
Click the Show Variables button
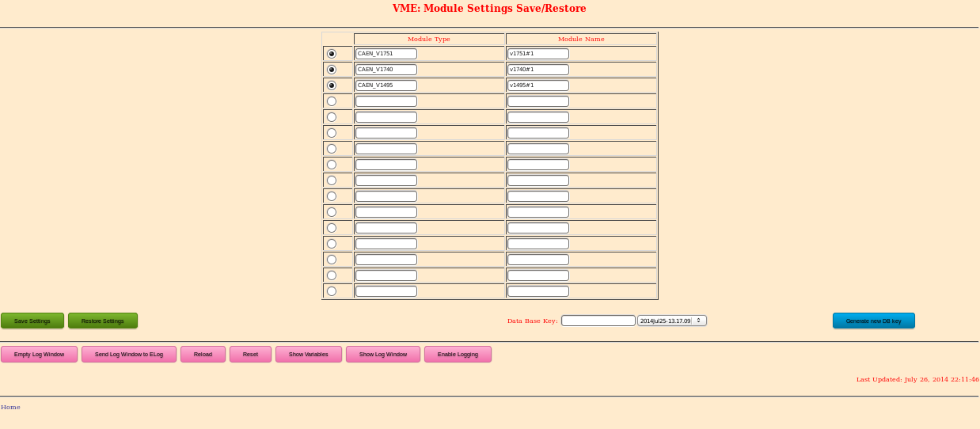pyautogui.click(x=309, y=355)
